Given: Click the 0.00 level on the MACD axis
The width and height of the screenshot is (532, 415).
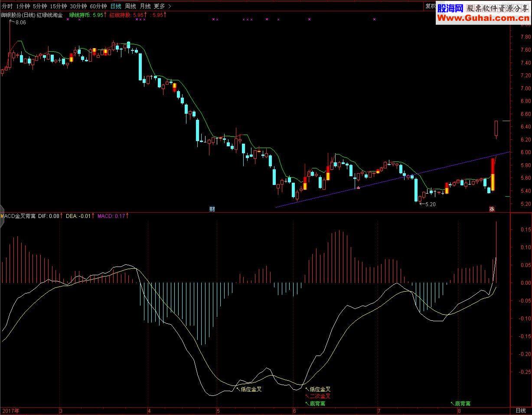Looking at the screenshot, I should pos(525,283).
